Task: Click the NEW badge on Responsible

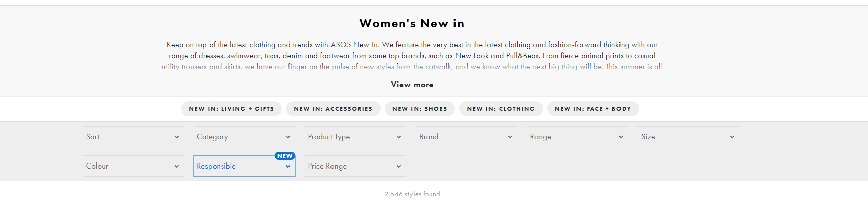Action: click(285, 156)
